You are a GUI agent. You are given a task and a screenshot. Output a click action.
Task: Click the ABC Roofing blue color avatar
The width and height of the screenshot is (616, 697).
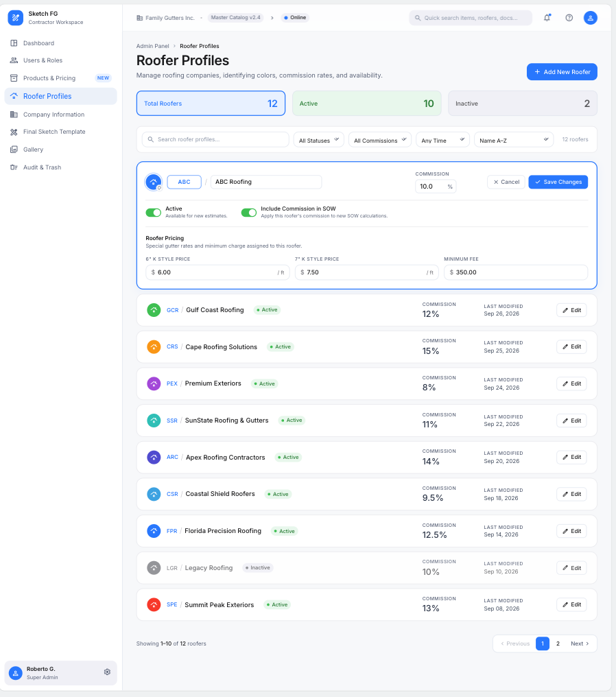[x=154, y=182]
